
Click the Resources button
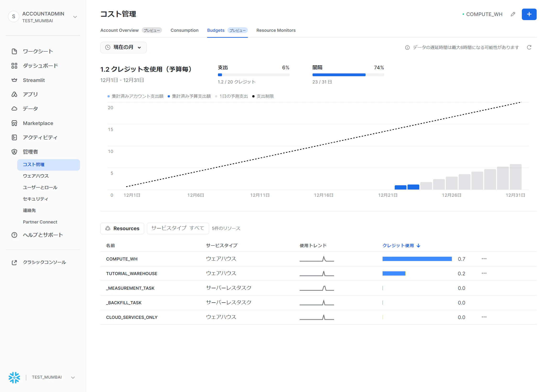coord(122,228)
